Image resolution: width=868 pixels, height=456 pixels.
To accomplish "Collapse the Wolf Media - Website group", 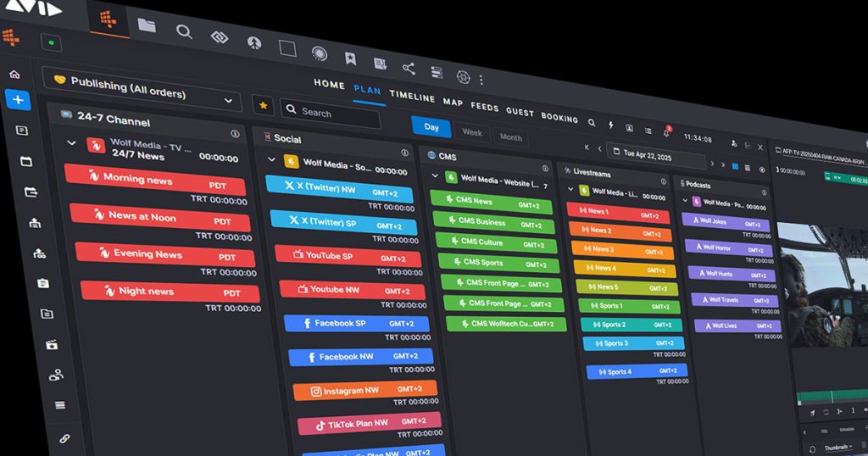I will (435, 176).
